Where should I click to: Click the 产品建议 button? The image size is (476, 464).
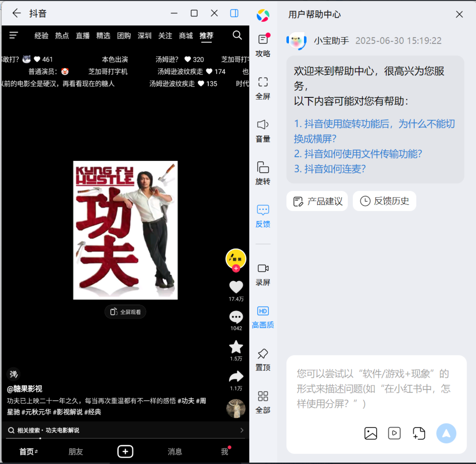coord(317,201)
